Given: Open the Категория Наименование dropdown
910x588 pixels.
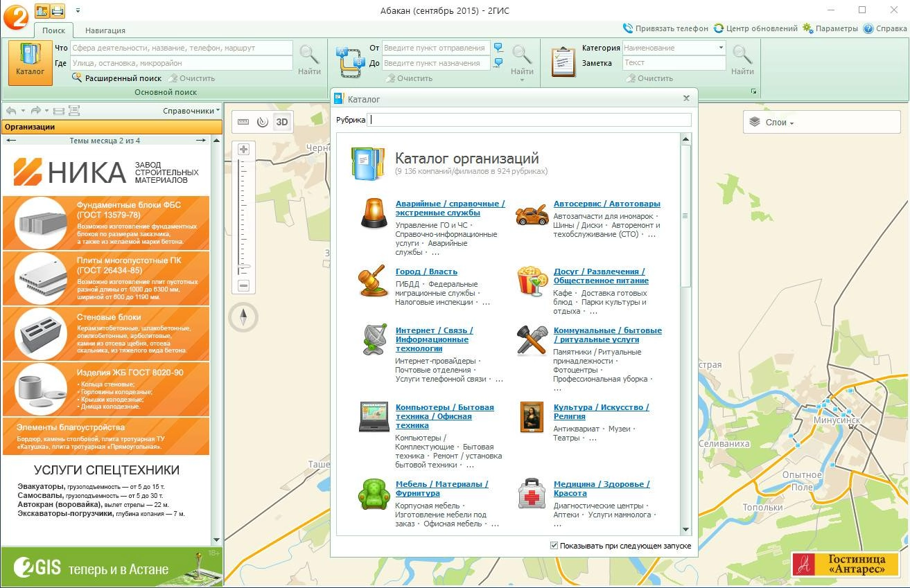Looking at the screenshot, I should tap(721, 48).
